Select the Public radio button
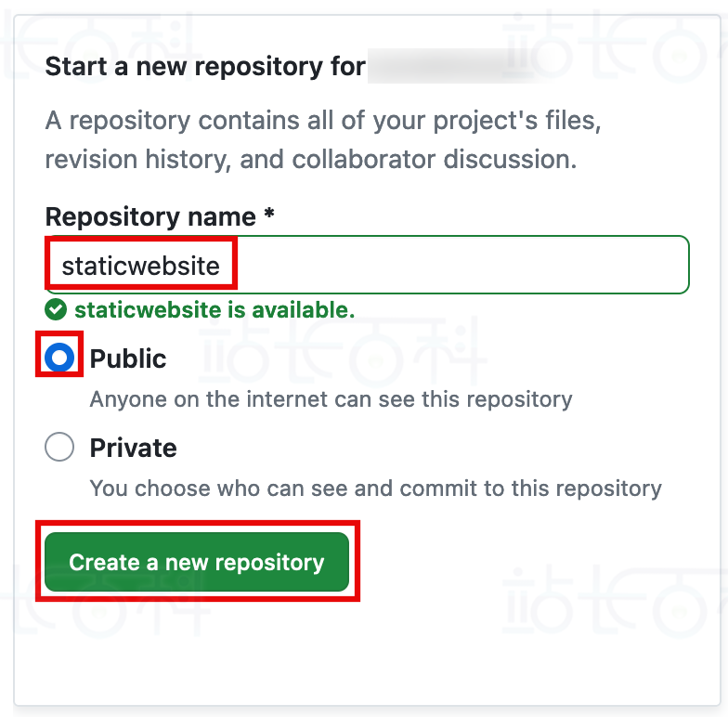Image resolution: width=728 pixels, height=717 pixels. 59,358
